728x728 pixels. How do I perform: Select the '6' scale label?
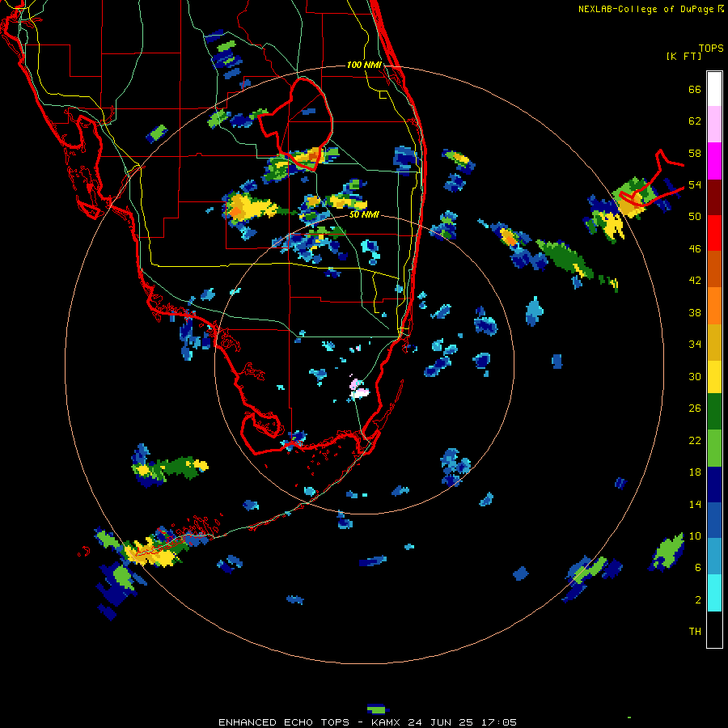pos(698,568)
